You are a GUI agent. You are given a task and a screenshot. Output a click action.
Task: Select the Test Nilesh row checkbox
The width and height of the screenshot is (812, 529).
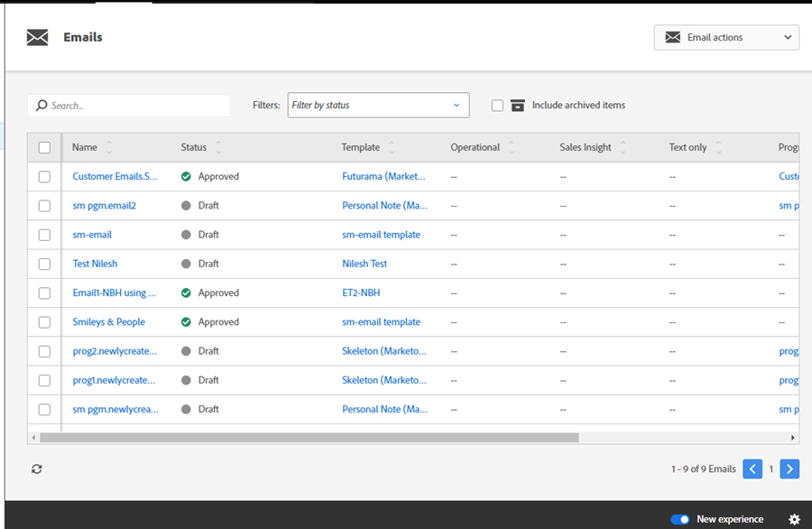pos(44,264)
